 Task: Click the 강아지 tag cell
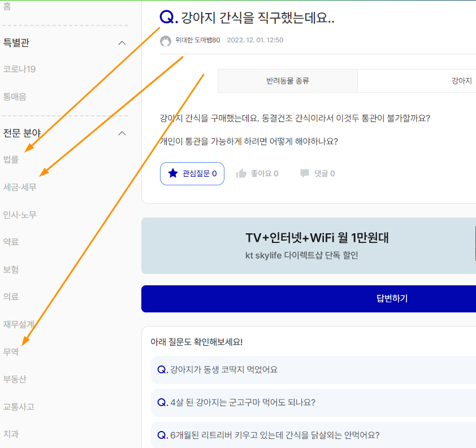click(x=461, y=81)
